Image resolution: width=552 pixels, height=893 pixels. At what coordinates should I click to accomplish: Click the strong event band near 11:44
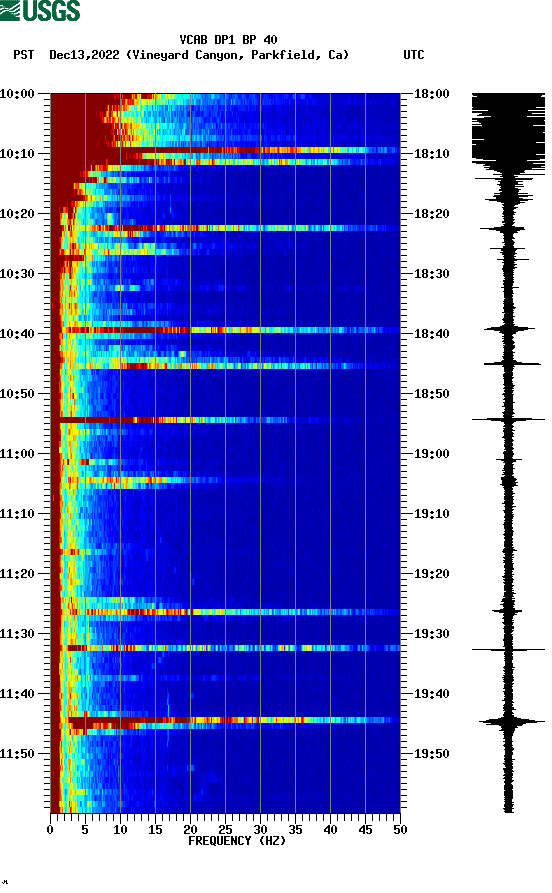click(225, 720)
